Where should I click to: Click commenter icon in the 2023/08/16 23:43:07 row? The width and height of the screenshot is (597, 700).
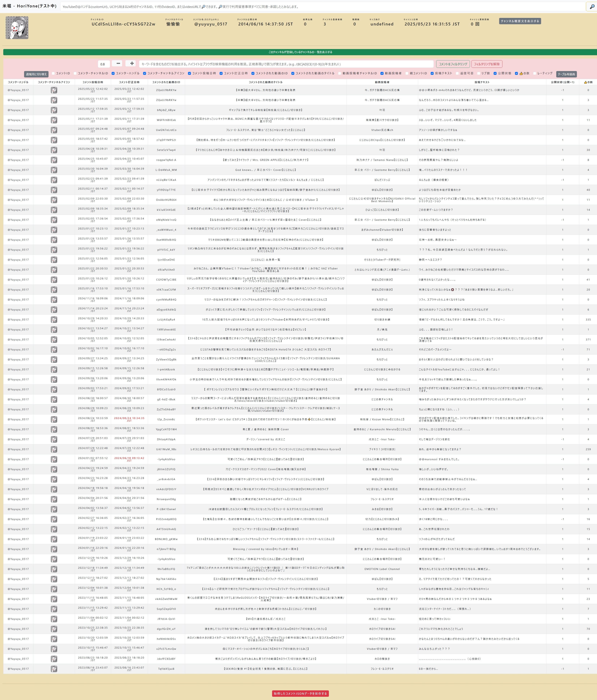(54, 669)
